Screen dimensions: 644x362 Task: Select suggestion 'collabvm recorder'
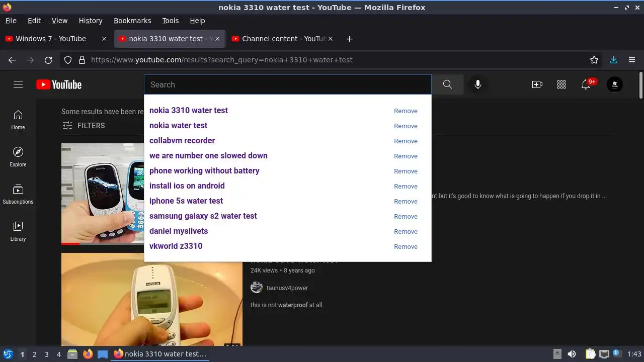coord(182,140)
